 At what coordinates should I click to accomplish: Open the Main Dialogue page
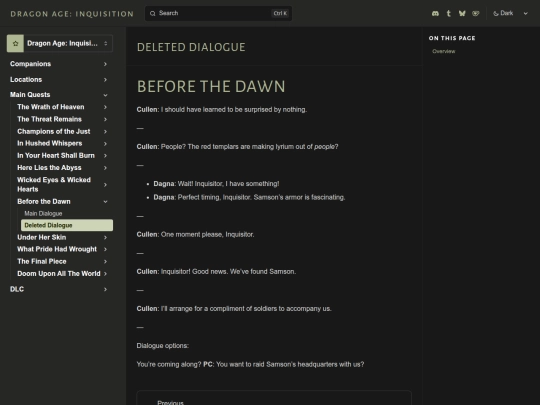tap(43, 214)
